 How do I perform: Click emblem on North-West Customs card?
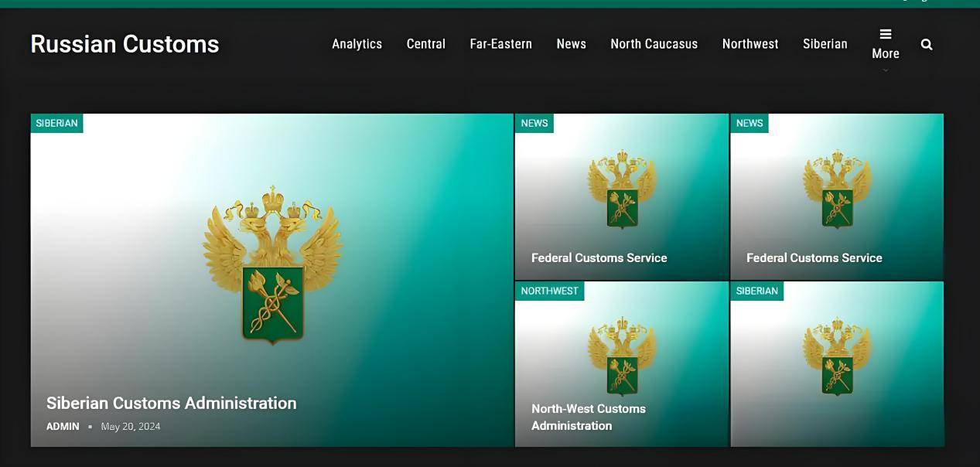[622, 356]
